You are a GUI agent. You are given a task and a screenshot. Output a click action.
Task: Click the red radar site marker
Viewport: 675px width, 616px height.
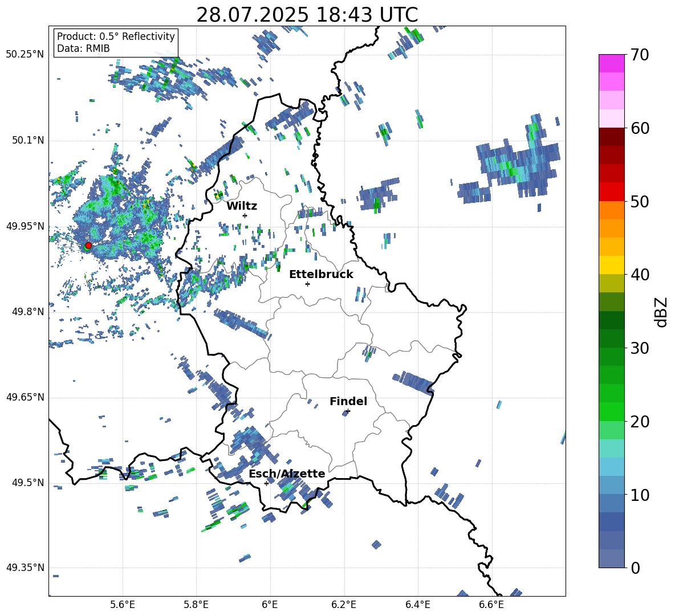(88, 246)
